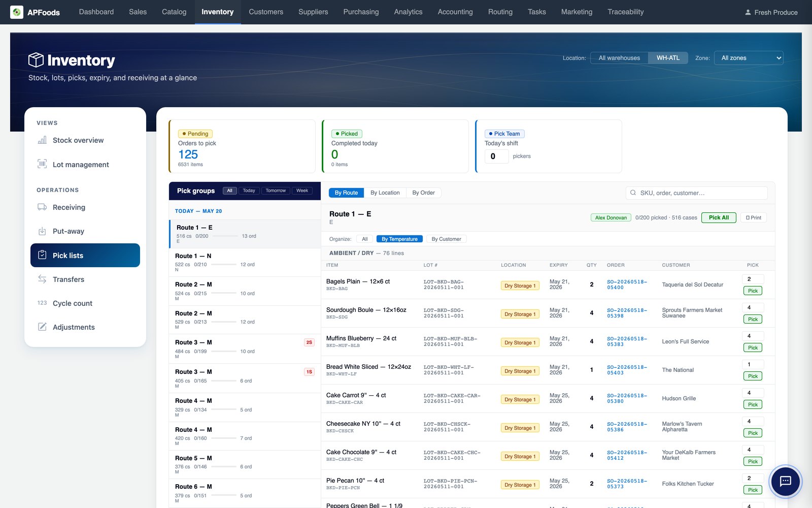Image resolution: width=812 pixels, height=508 pixels.
Task: Click the Cycle count 123 icon
Action: pyautogui.click(x=42, y=303)
